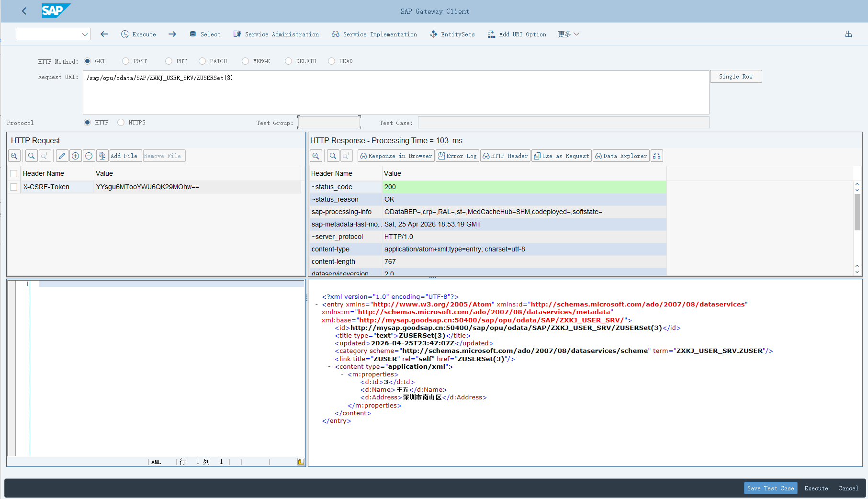The image size is (868, 499).
Task: Select the POST HTTP method
Action: (x=125, y=61)
